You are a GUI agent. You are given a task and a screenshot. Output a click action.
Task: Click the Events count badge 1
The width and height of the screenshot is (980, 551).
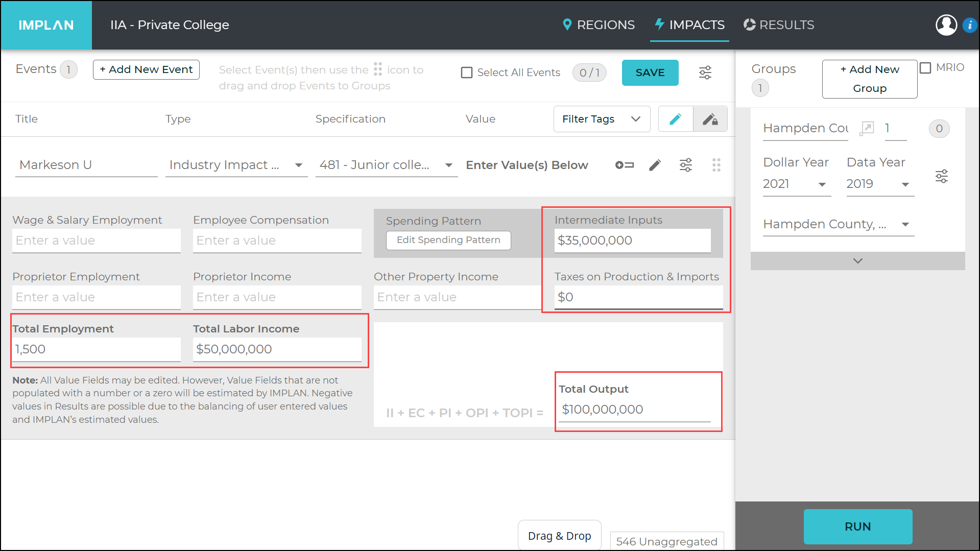pyautogui.click(x=68, y=69)
